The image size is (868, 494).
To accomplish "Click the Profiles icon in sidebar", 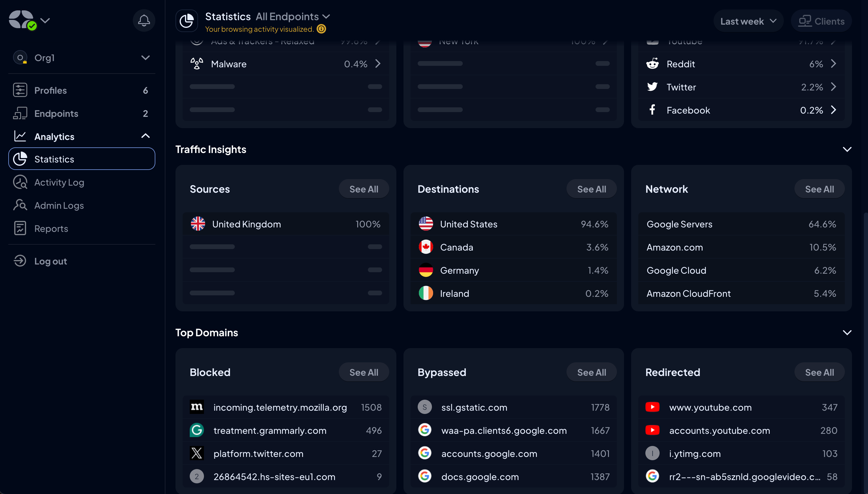I will (x=20, y=90).
